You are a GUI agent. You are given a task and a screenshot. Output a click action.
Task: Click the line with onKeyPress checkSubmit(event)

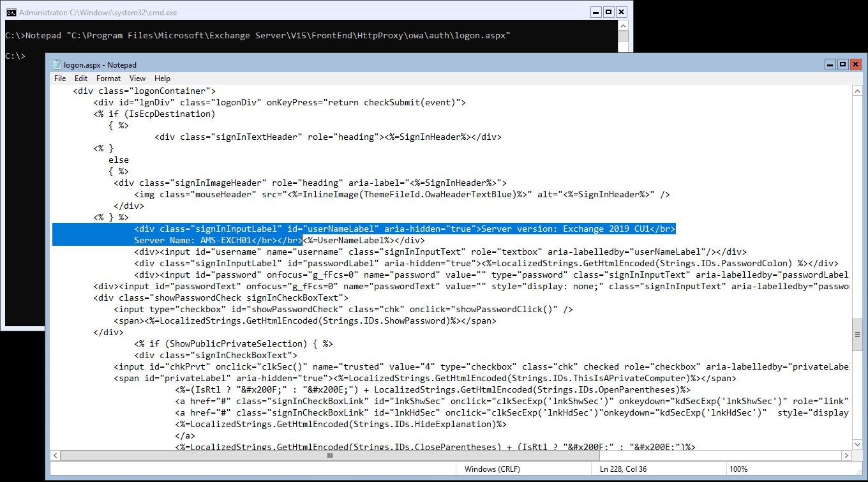click(280, 102)
